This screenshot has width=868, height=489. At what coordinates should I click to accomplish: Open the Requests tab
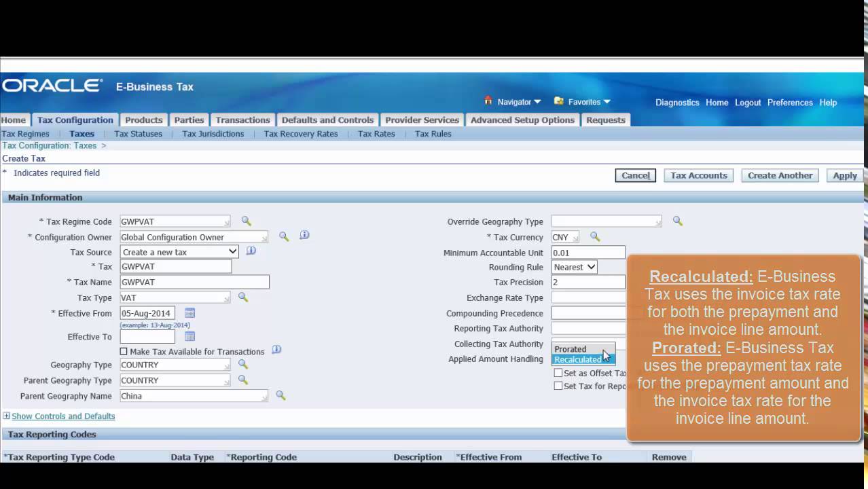[606, 120]
